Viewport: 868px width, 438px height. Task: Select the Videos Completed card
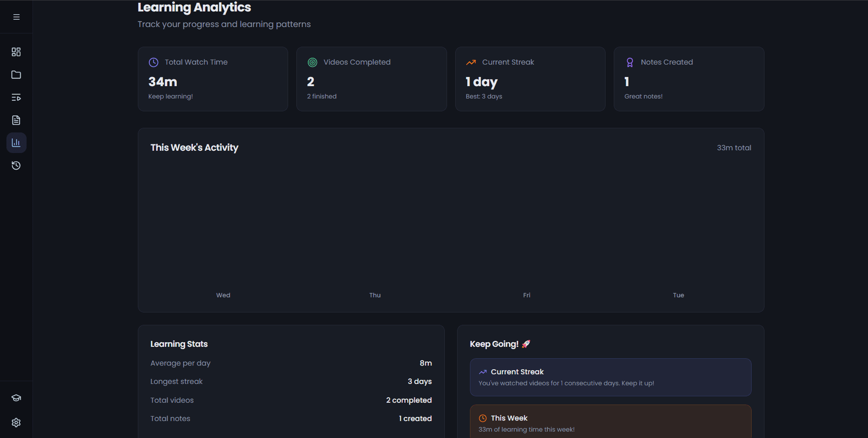point(371,79)
